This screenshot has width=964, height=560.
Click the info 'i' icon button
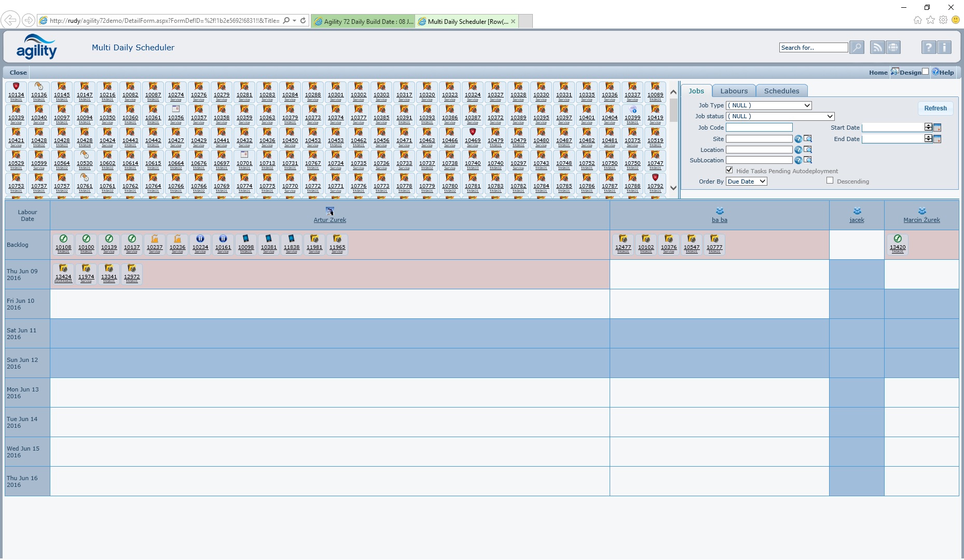pos(944,48)
